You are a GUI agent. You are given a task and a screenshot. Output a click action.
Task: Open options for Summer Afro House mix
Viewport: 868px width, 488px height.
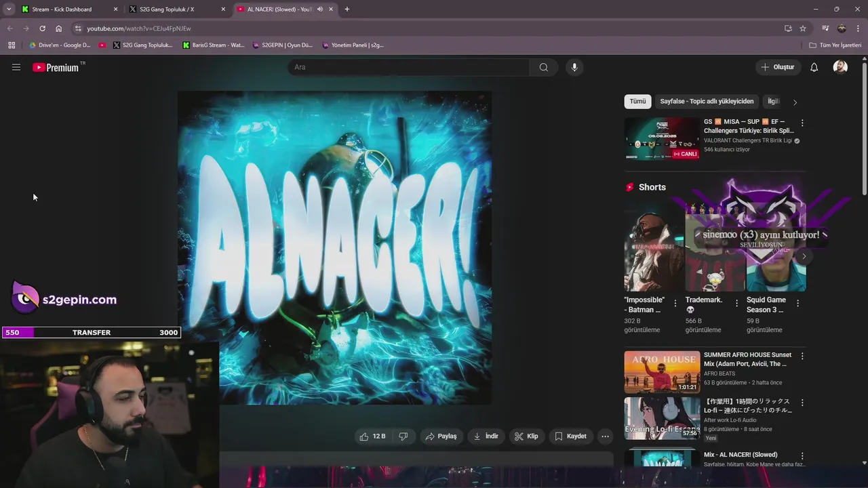[802, 356]
